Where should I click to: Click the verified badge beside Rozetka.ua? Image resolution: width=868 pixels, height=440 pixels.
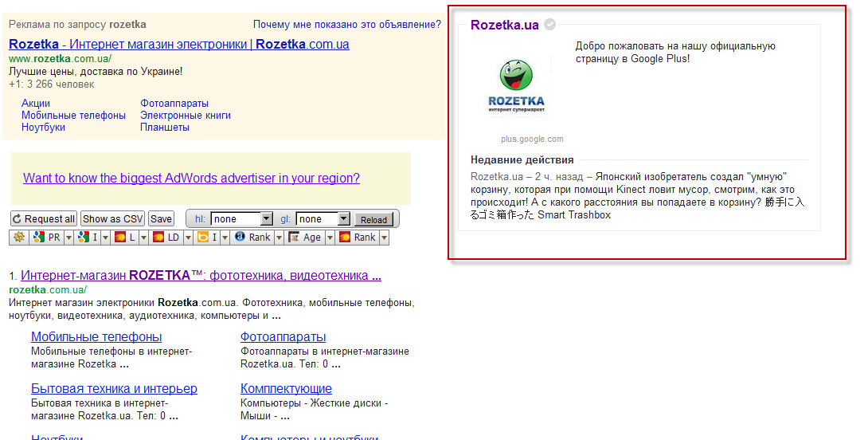coord(549,25)
